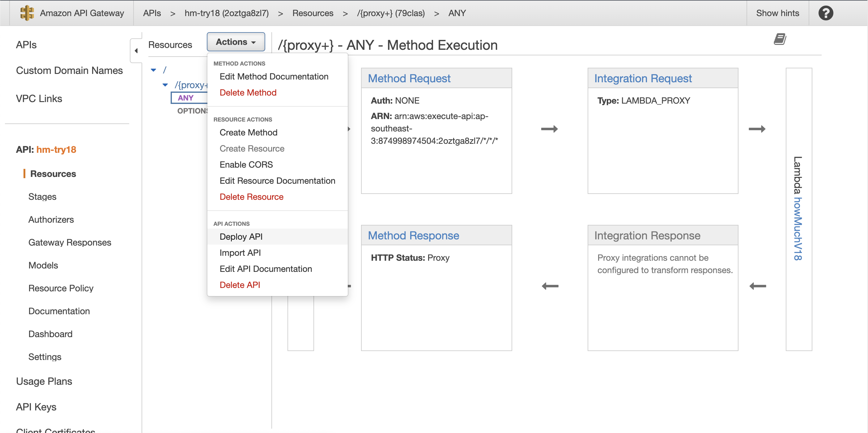Choose Delete Method under Method Actions
The image size is (868, 433).
coord(248,92)
